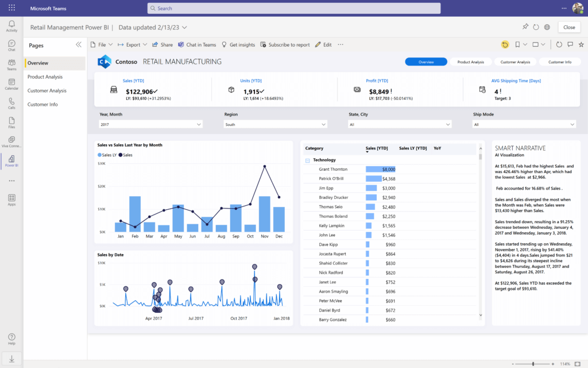Favorite the report with star icon
Screen dimensions: 588x368
coord(581,45)
